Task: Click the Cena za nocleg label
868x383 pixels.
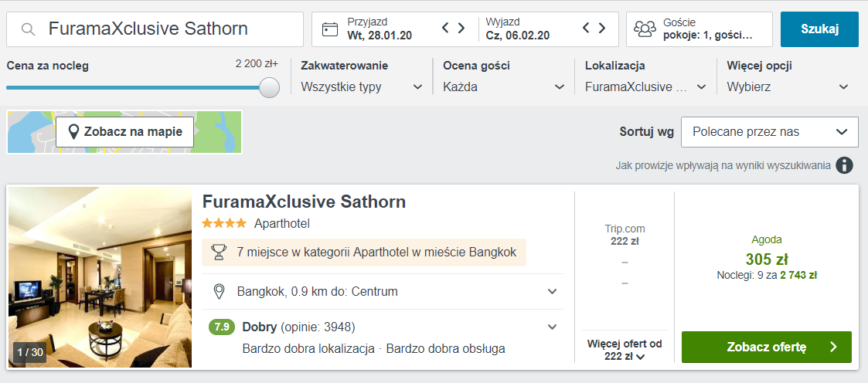Action: click(48, 66)
